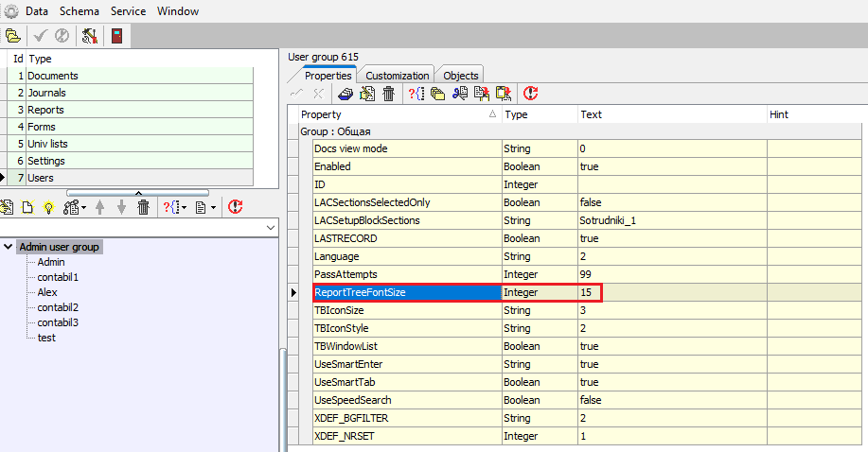Image resolution: width=868 pixels, height=452 pixels.
Task: Open the Data menu
Action: click(x=37, y=11)
